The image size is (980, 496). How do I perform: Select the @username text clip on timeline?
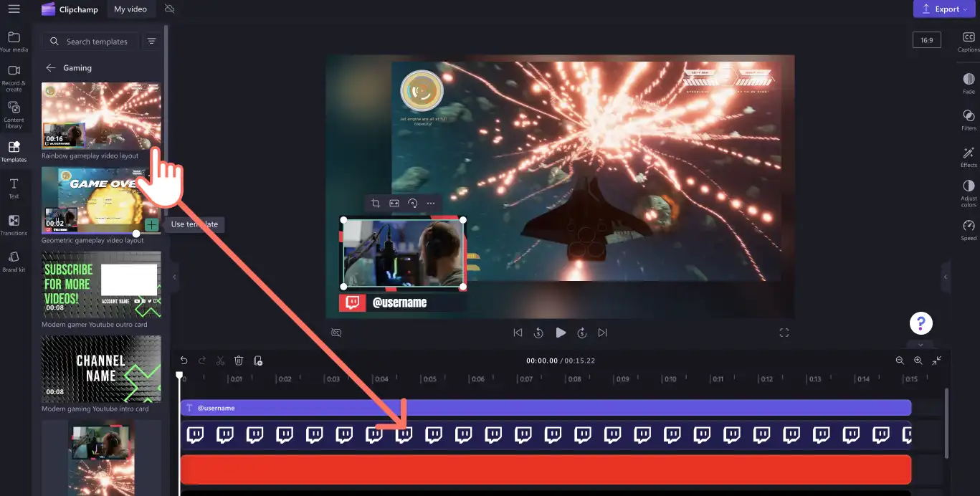(546, 408)
